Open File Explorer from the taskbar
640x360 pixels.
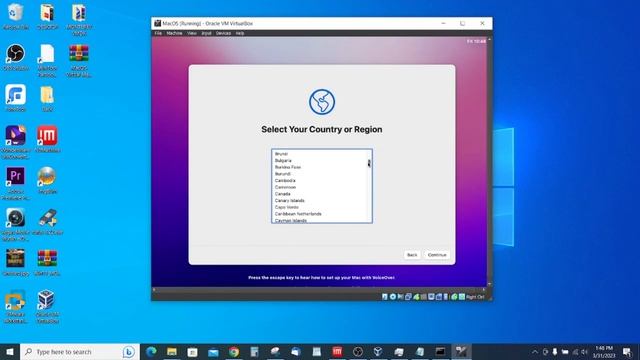click(x=172, y=351)
